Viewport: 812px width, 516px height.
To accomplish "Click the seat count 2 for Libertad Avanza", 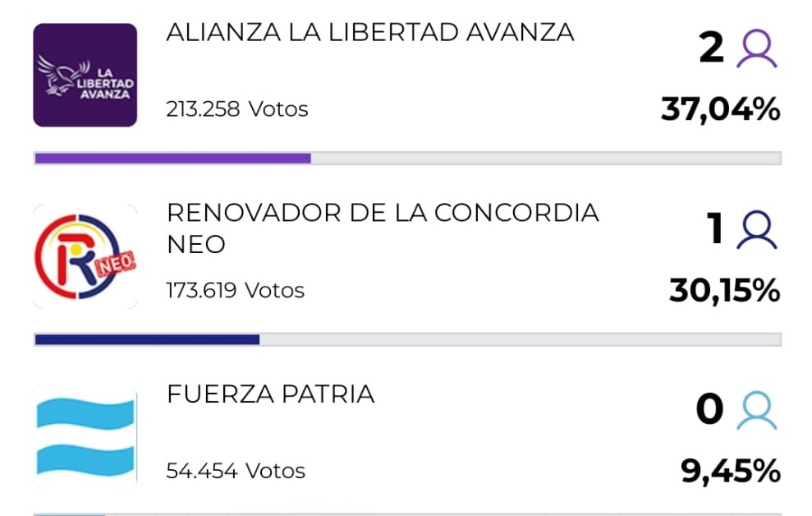I will pyautogui.click(x=713, y=48).
